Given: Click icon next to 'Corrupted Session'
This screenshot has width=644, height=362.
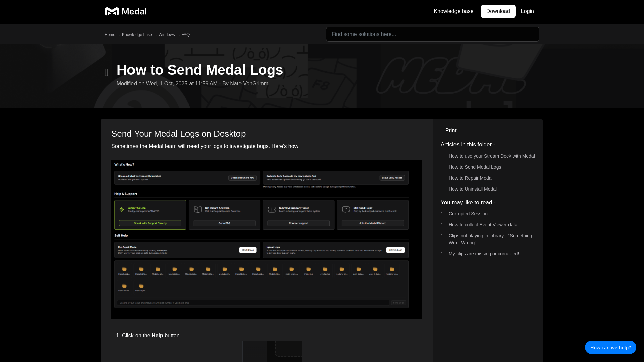Looking at the screenshot, I should tap(442, 214).
